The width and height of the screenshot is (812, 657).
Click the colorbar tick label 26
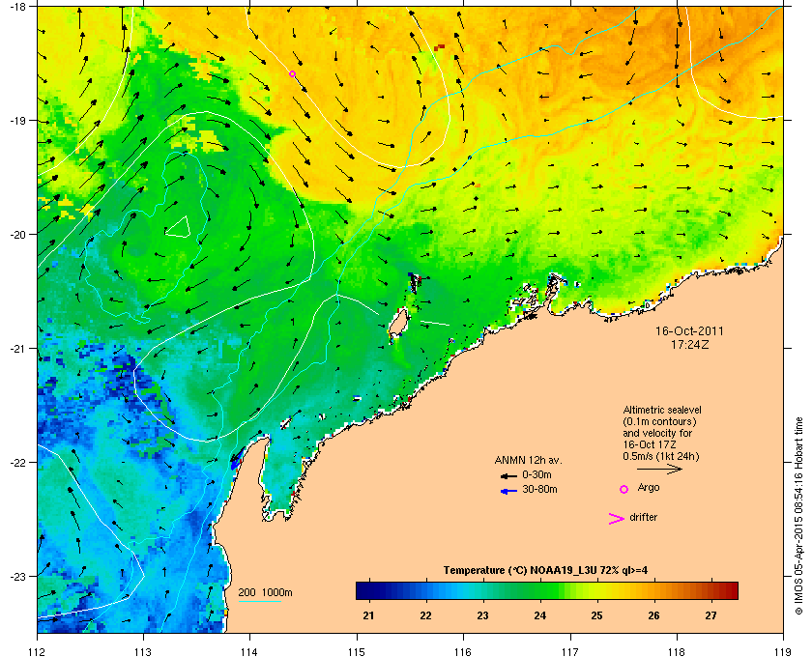click(x=654, y=615)
